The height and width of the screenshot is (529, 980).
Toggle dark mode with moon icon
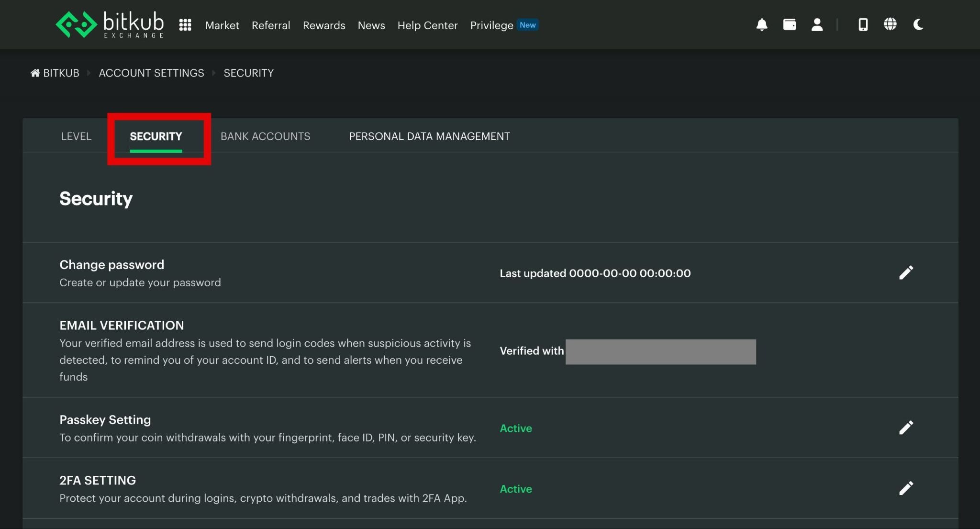pos(918,24)
